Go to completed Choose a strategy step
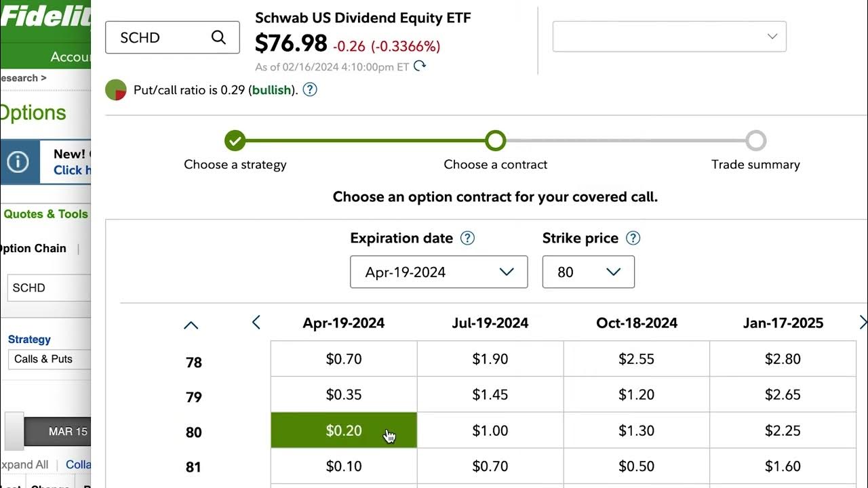The width and height of the screenshot is (868, 488). (x=235, y=141)
